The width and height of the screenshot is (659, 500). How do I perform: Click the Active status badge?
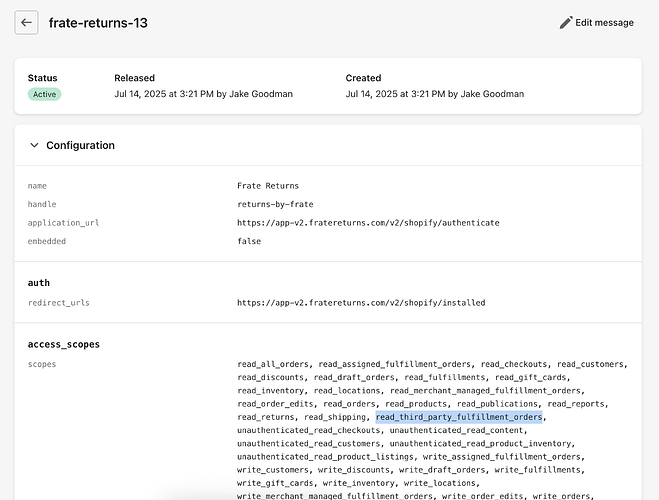[x=45, y=94]
